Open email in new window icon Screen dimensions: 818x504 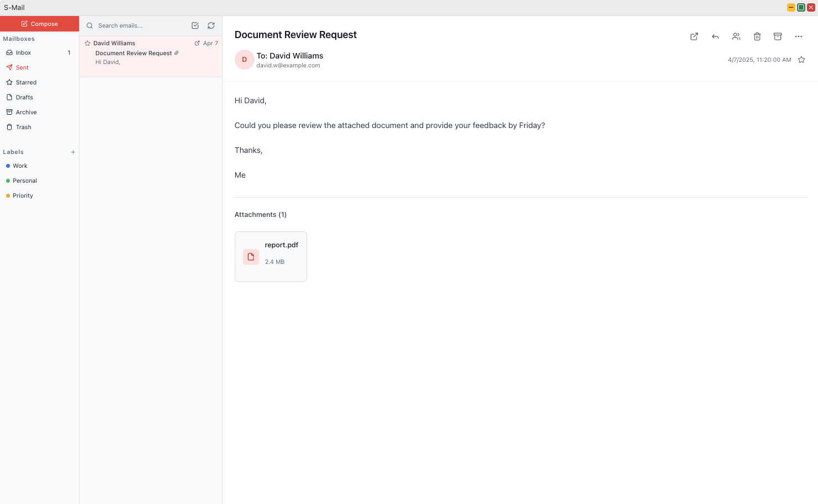694,36
